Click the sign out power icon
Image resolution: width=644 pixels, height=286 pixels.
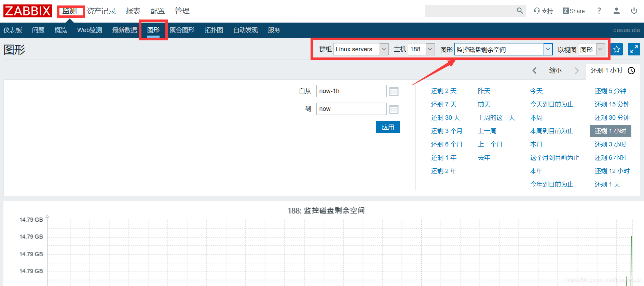tap(634, 11)
